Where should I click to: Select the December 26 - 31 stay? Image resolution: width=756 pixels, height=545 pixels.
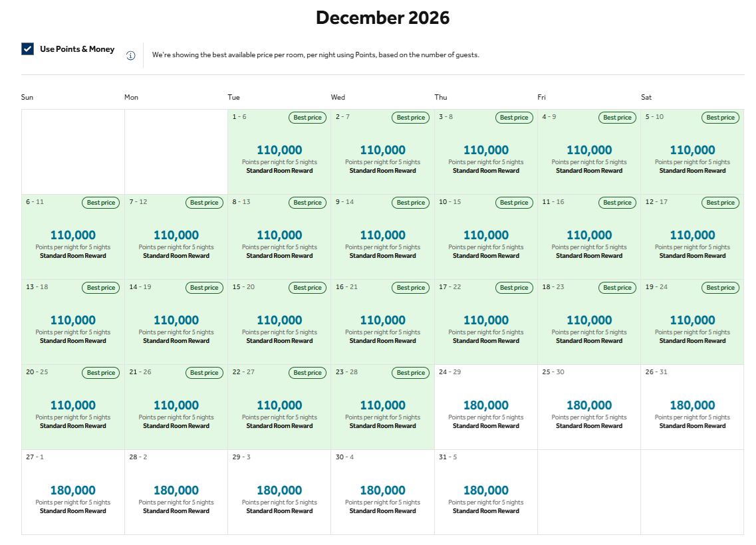coord(692,407)
